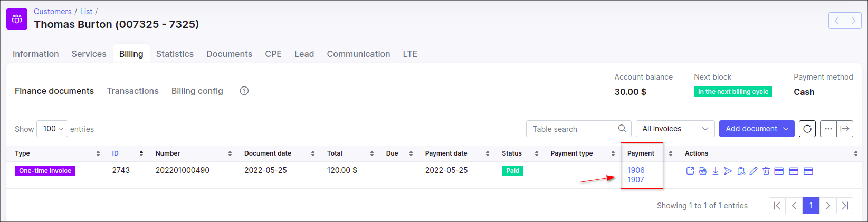
Task: Delete the invoice with the trash icon
Action: (766, 171)
